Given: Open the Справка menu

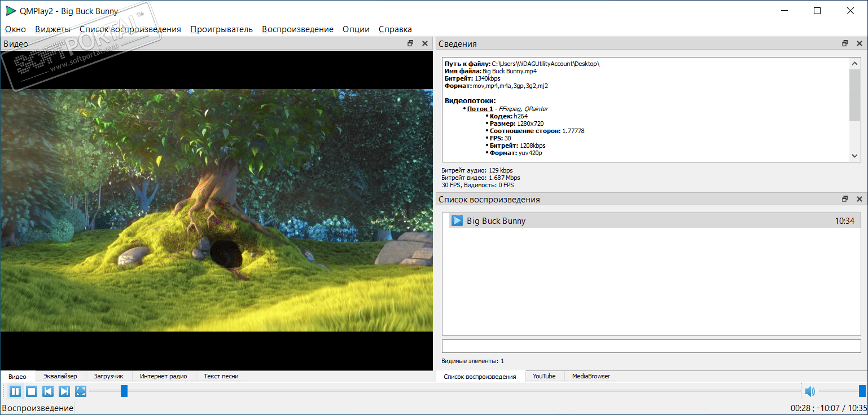Looking at the screenshot, I should click(395, 29).
